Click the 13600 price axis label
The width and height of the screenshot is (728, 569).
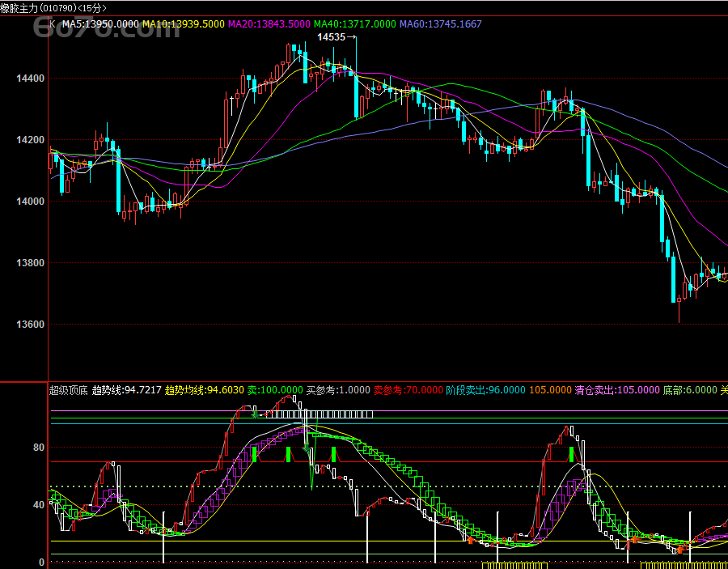pos(30,325)
